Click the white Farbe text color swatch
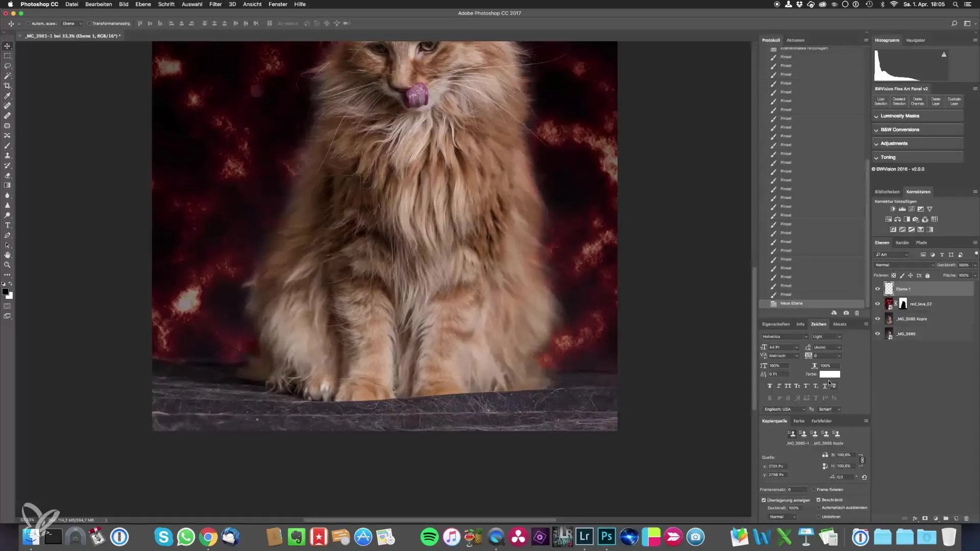The image size is (980, 551). coord(829,374)
